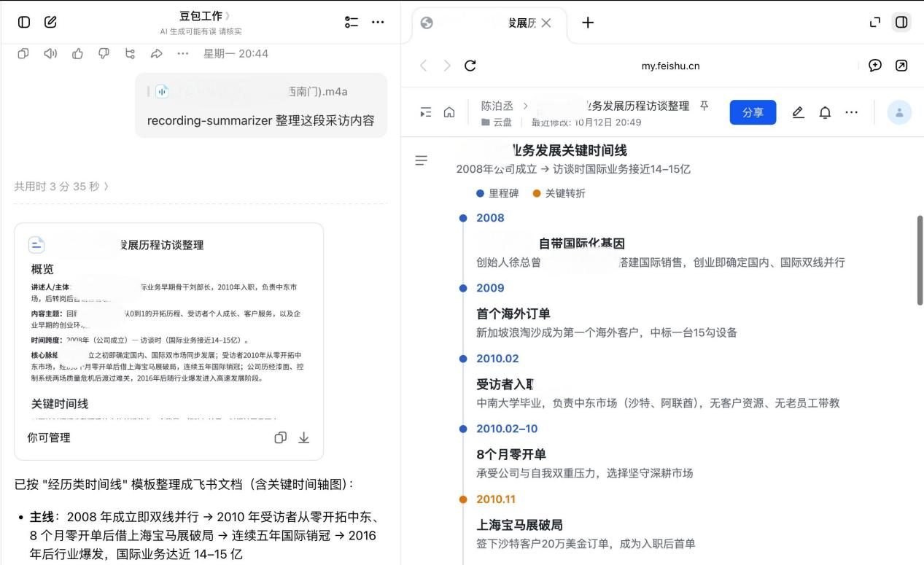This screenshot has width=924, height=565.
Task: Click the blue 分享 button
Action: pos(753,112)
